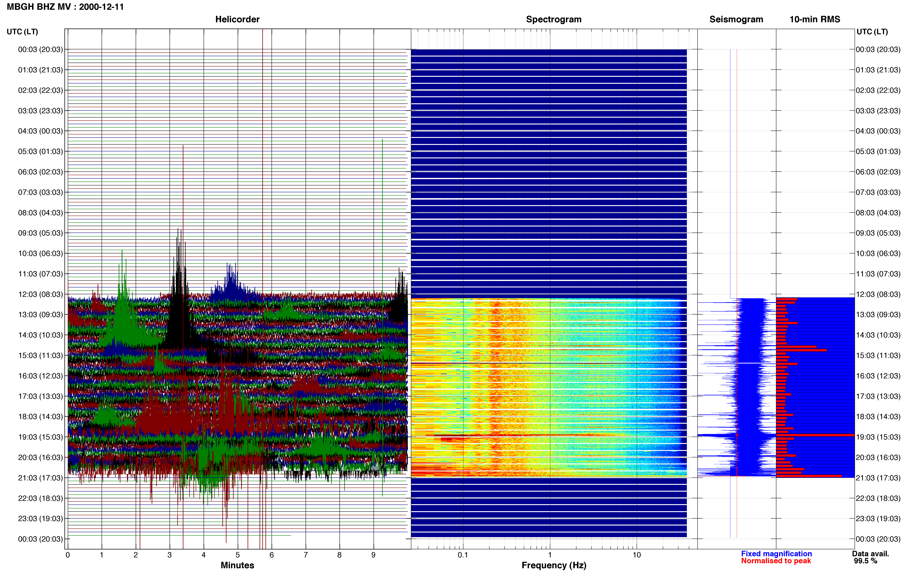Click the "Data avail." label
This screenshot has width=924, height=578.
point(870,554)
